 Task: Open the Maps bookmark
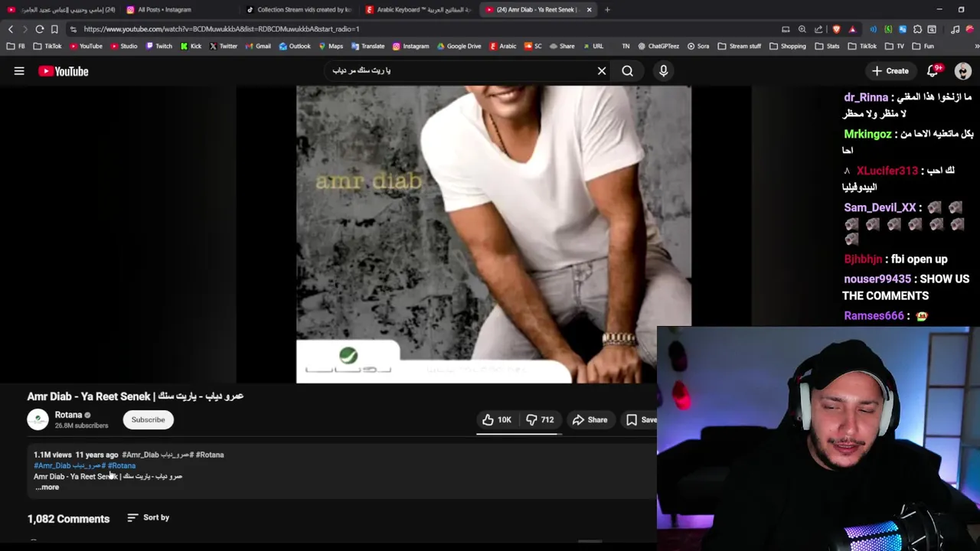pyautogui.click(x=331, y=46)
